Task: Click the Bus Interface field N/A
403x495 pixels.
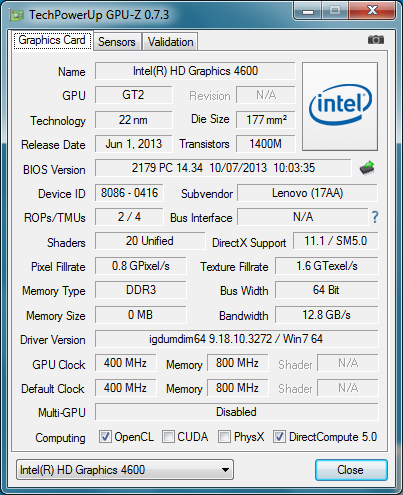Action: [x=303, y=217]
